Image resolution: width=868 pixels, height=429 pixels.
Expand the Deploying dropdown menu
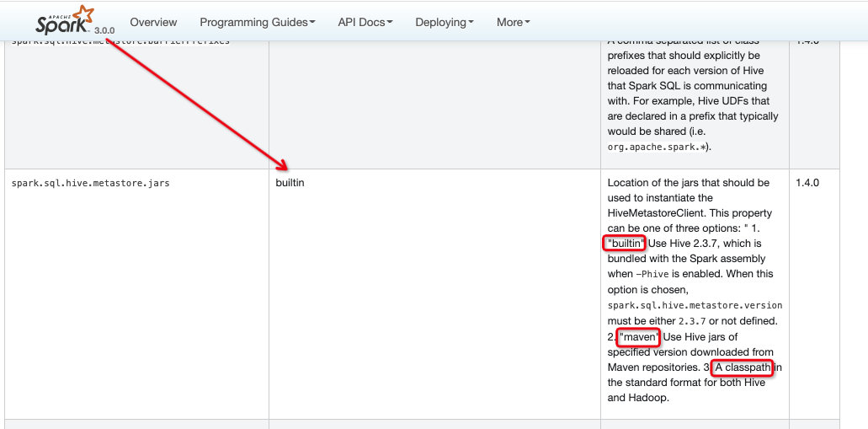(x=445, y=22)
